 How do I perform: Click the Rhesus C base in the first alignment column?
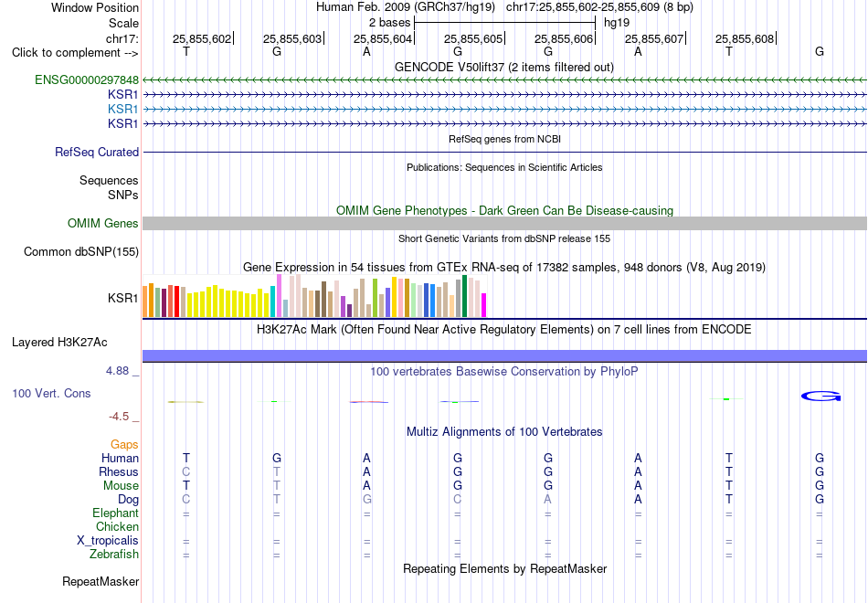coord(186,472)
